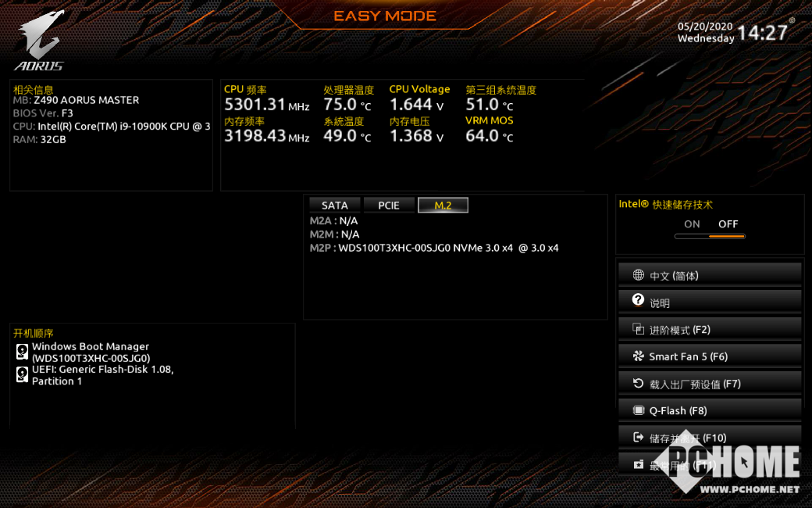
Task: Click the 相关信息 heading
Action: [33, 90]
